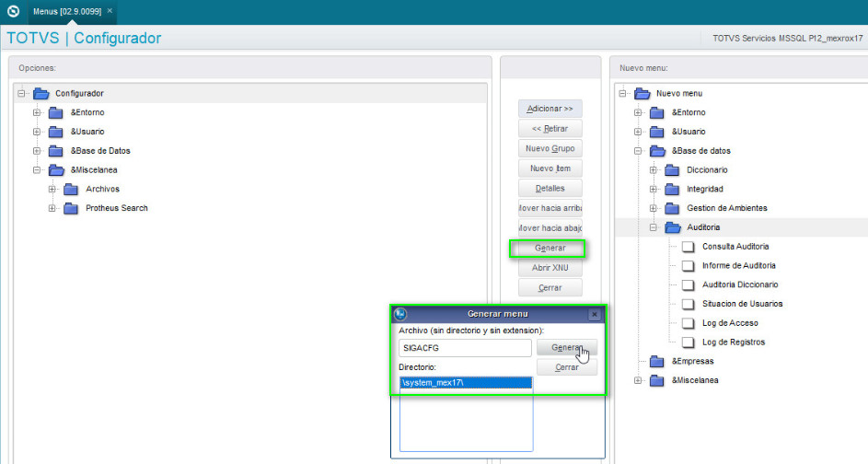Screen dimensions: 868x464
Task: Click the &Entorno folder icon in Opciones
Action: point(55,113)
